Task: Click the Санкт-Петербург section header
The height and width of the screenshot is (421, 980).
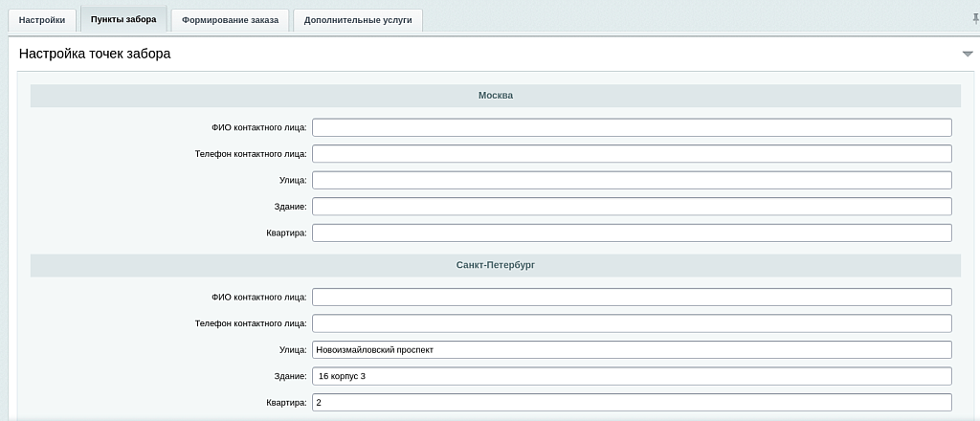Action: pos(495,265)
